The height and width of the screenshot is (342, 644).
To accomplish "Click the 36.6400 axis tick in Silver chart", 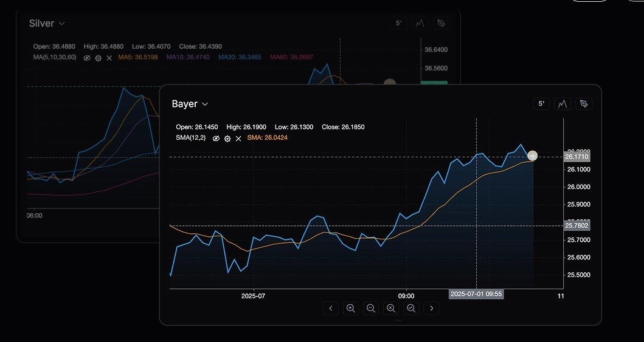I will point(436,50).
